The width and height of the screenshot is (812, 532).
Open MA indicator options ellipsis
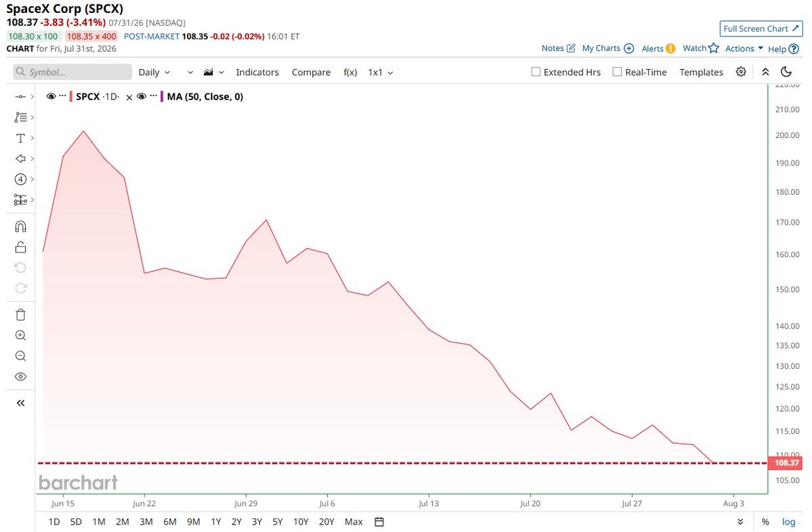click(153, 95)
